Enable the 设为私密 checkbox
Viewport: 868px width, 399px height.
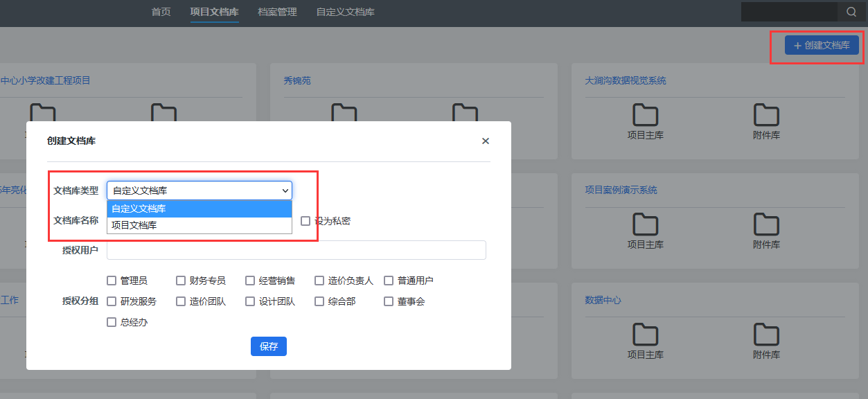(x=305, y=221)
